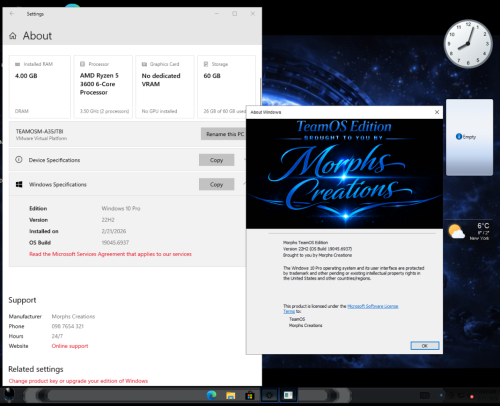The image size is (500, 406).
Task: Click the blue tray icon near keyboard
Action: [x=441, y=395]
